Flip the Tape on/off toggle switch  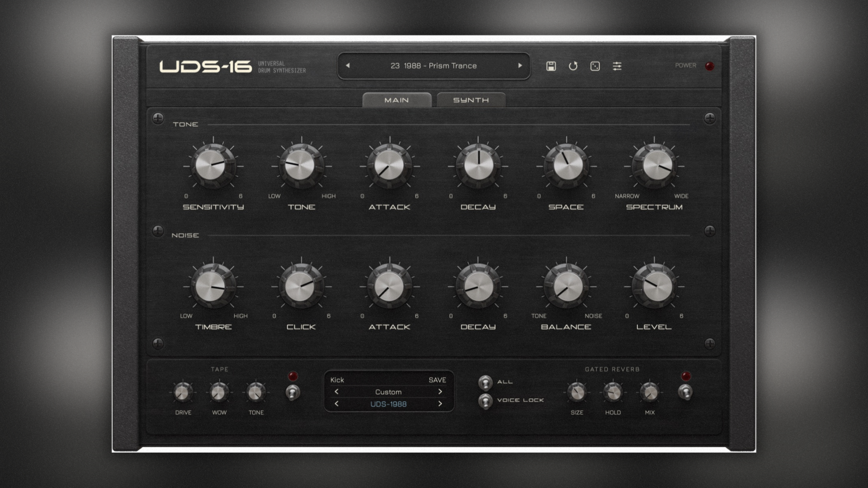(x=292, y=392)
